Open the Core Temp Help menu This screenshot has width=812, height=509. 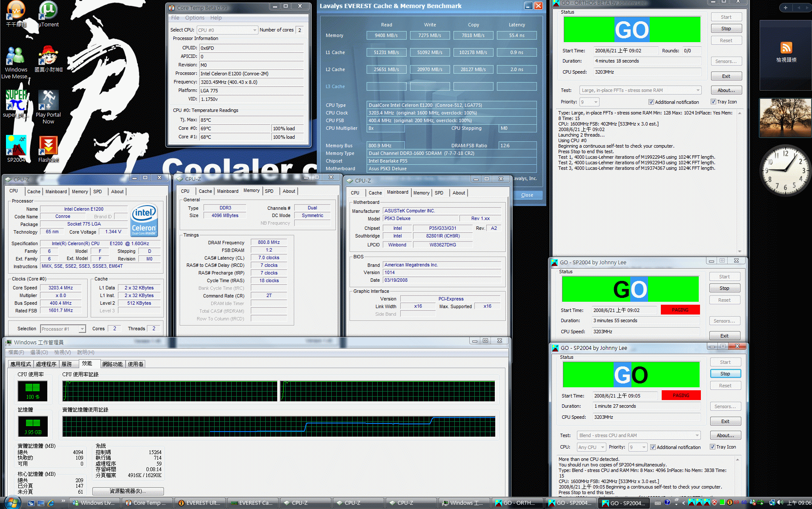[216, 18]
